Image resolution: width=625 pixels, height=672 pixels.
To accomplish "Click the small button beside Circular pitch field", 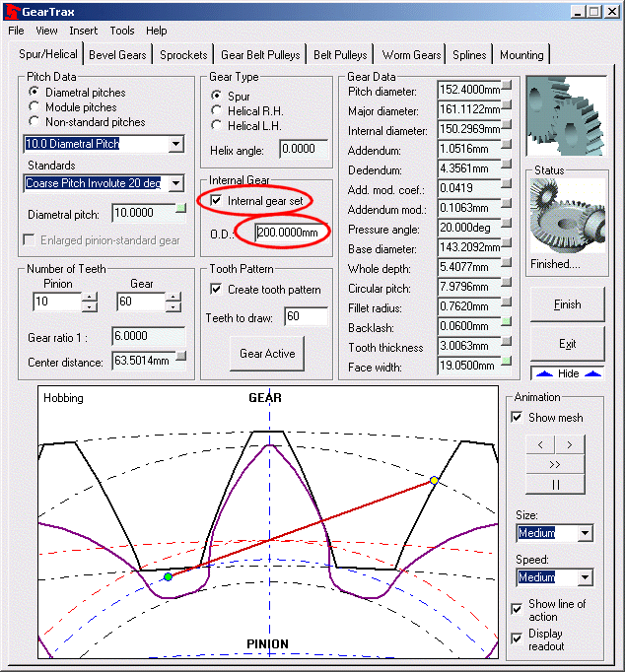I will coord(507,283).
